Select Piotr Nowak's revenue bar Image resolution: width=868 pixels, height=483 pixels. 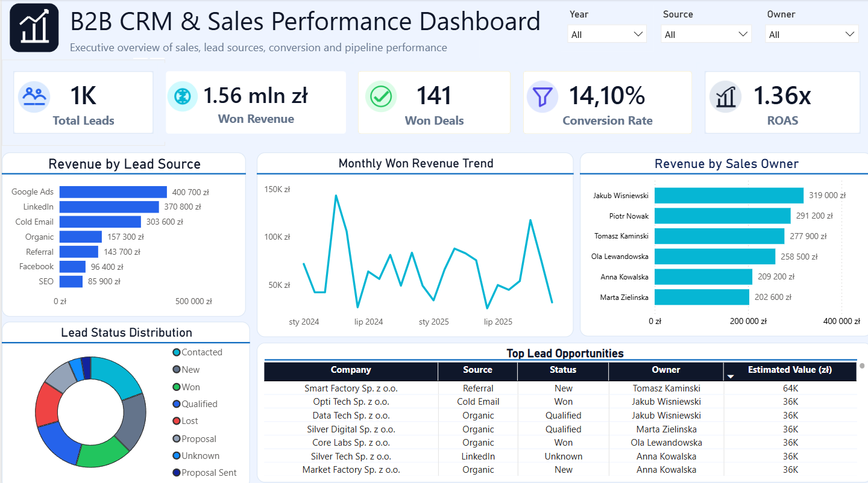click(x=722, y=216)
